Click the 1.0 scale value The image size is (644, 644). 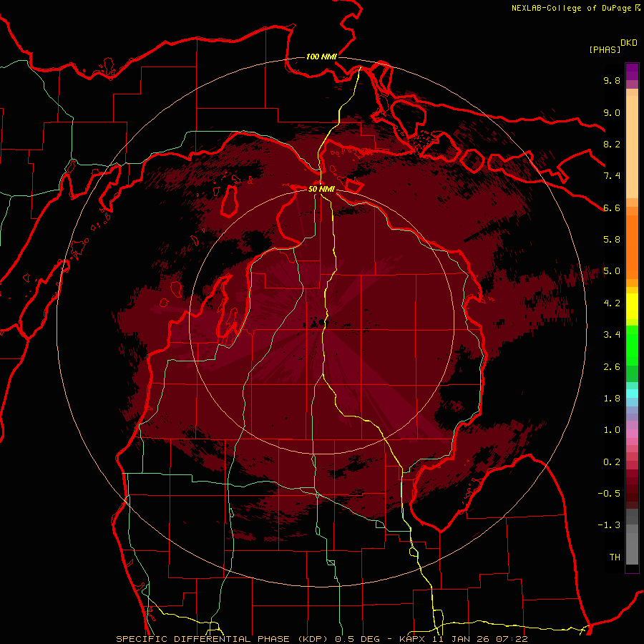[x=612, y=430]
